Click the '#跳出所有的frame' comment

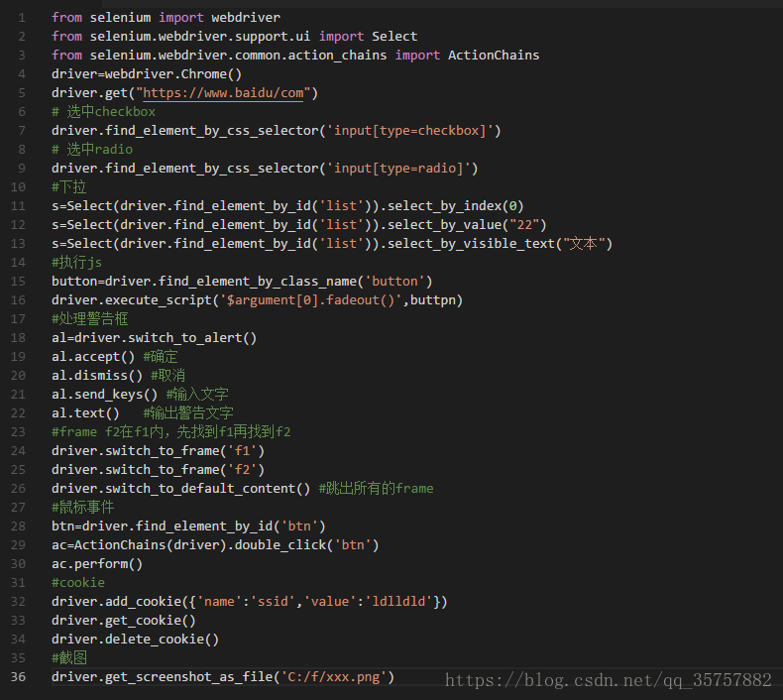coord(376,489)
